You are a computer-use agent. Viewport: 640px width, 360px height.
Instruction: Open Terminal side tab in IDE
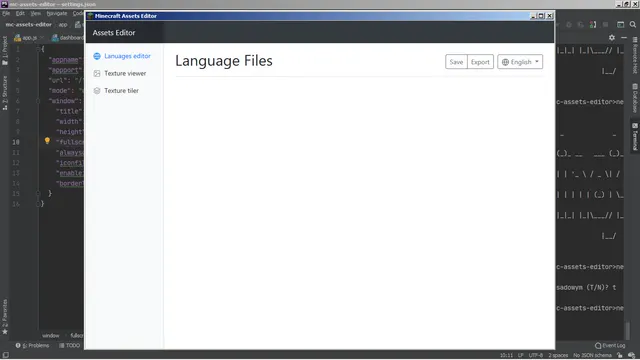click(x=635, y=137)
